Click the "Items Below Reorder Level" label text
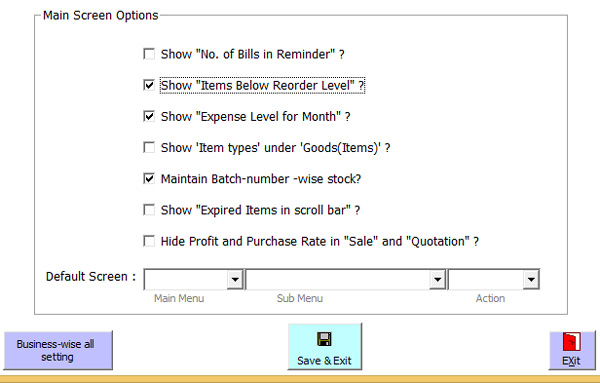The width and height of the screenshot is (600, 383). [262, 85]
